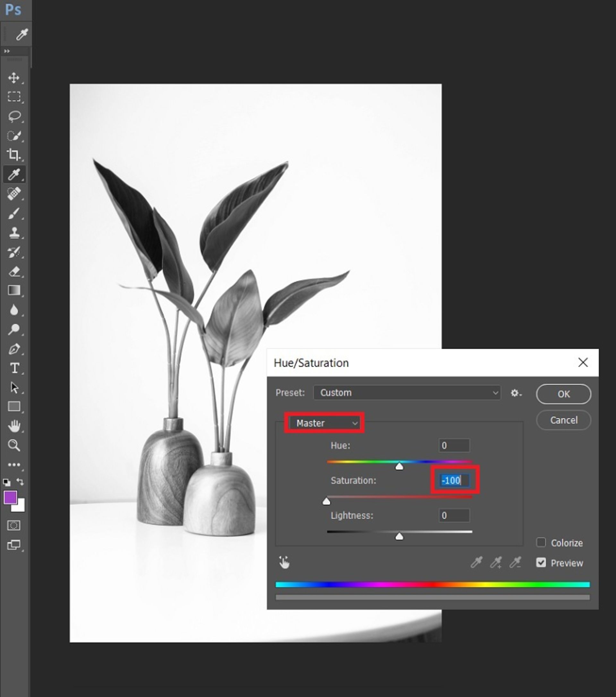Select the Brush tool
This screenshot has width=616, height=697.
[14, 213]
